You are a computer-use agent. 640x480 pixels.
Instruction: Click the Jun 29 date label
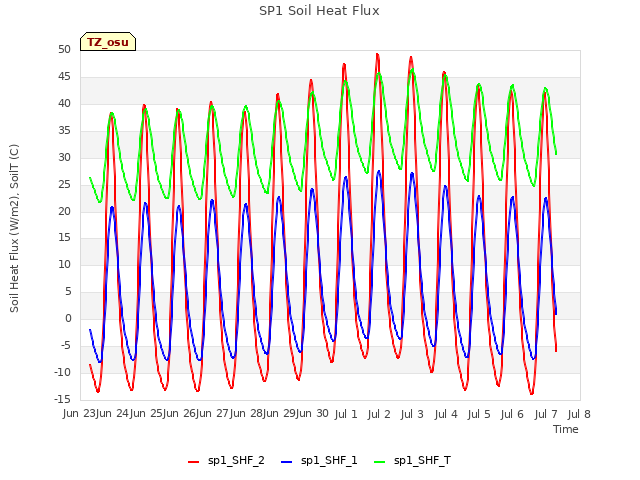[x=280, y=414]
